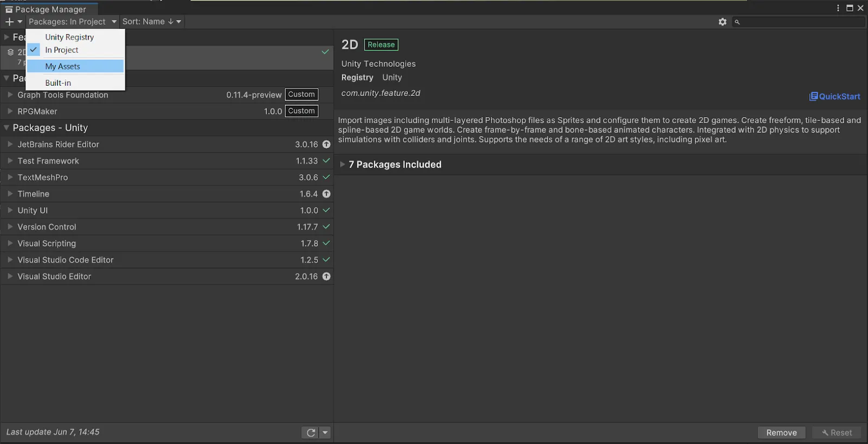Image resolution: width=868 pixels, height=444 pixels.
Task: Click Visual Scripting installed checkmark
Action: coord(326,243)
